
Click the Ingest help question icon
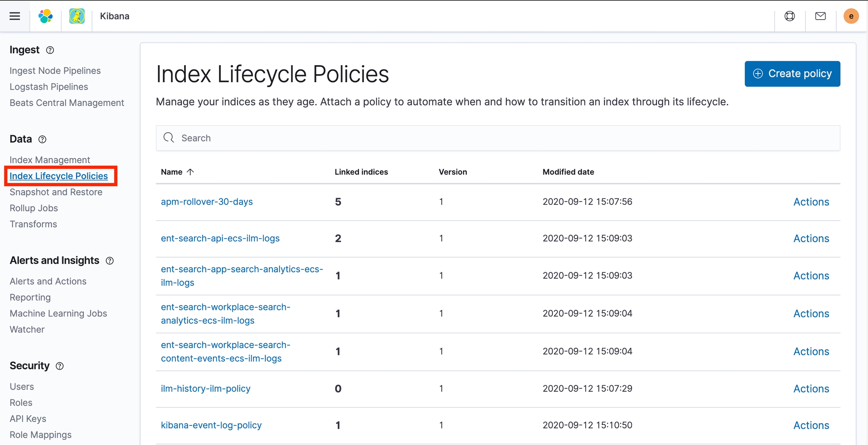pyautogui.click(x=50, y=50)
